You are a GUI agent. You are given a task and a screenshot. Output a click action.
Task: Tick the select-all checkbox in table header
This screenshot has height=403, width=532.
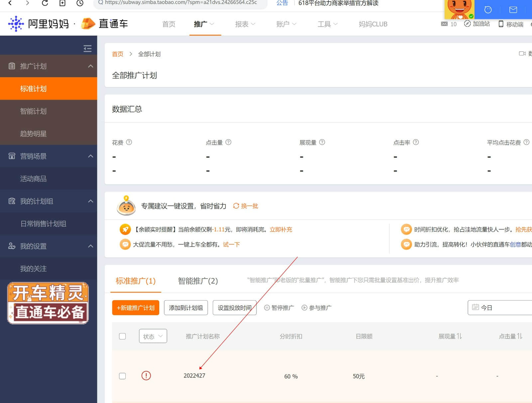[x=122, y=336]
